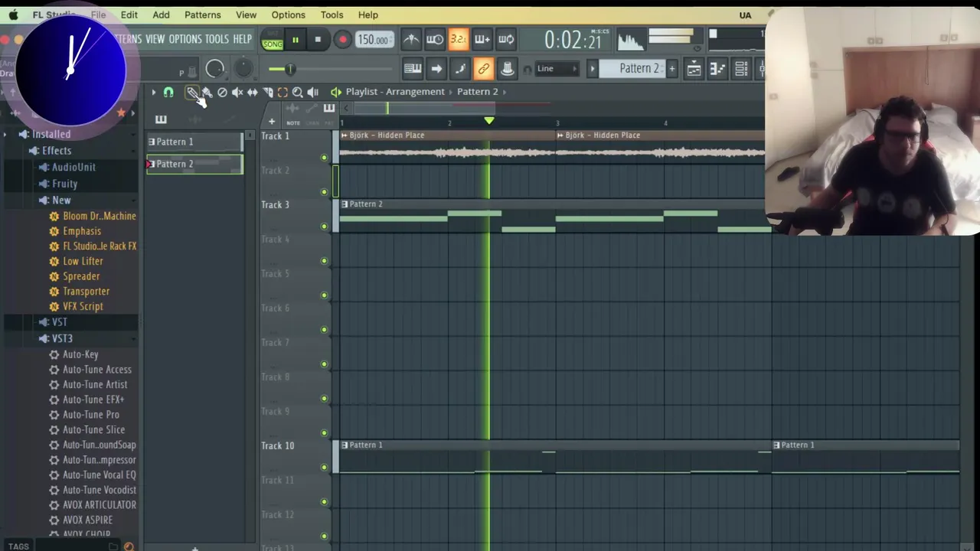Click the green playhead marker on timeline
The image size is (980, 551).
[x=489, y=121]
